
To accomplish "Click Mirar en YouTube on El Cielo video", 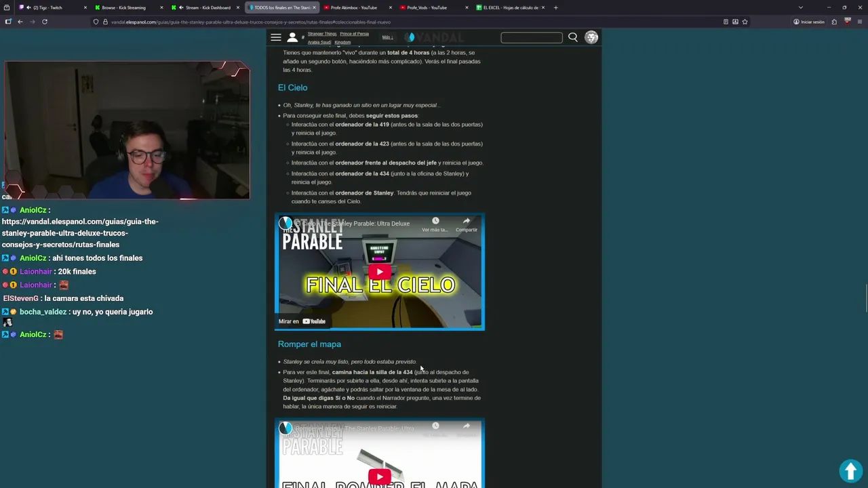I will click(302, 321).
